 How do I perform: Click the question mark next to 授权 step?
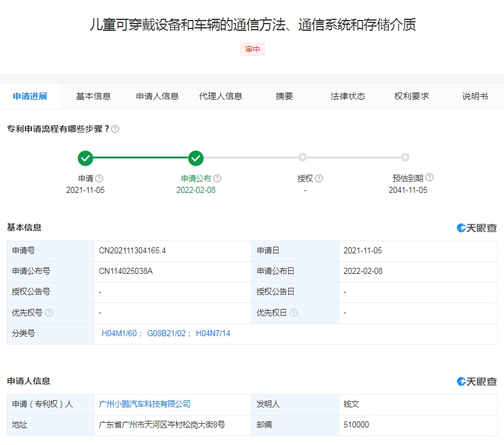(x=319, y=178)
